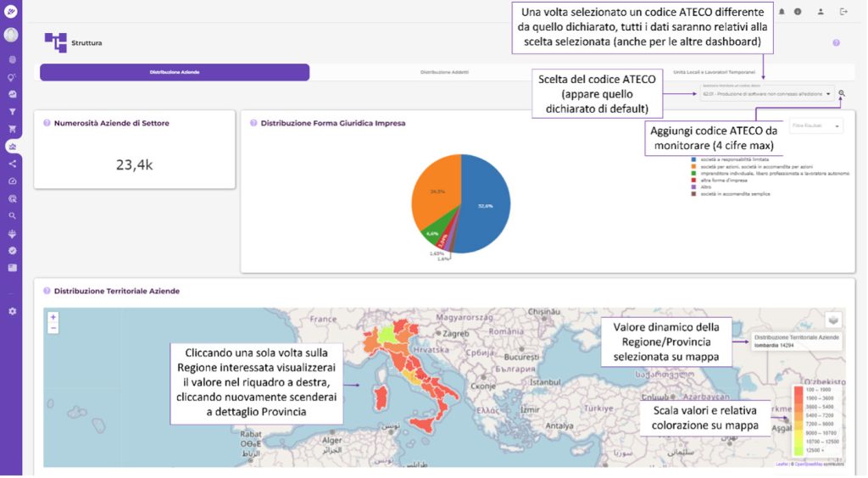Open the user profile icon

pyautogui.click(x=821, y=11)
